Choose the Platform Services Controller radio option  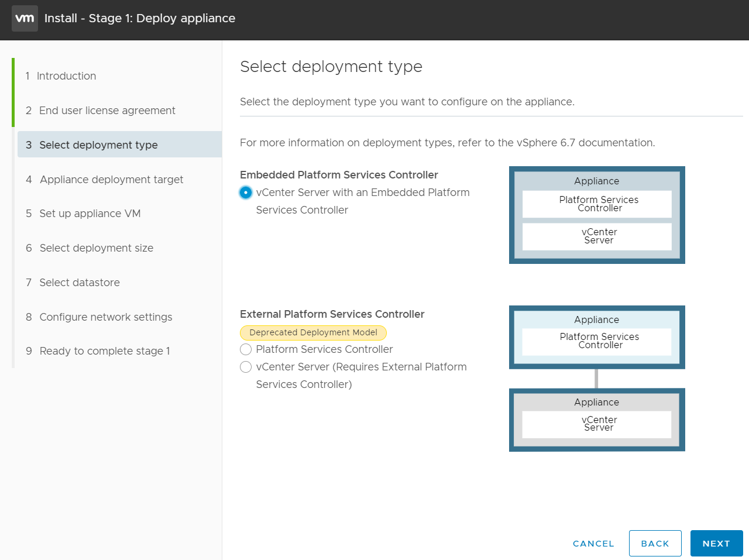click(x=246, y=349)
